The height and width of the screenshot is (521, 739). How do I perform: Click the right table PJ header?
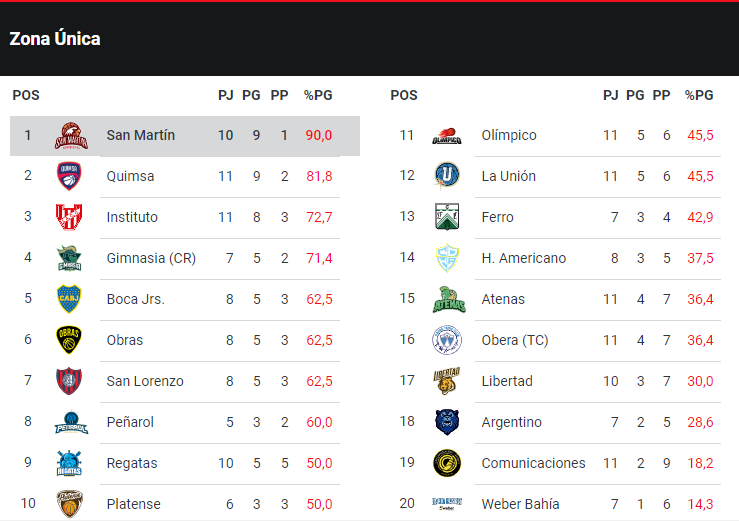pyautogui.click(x=611, y=96)
